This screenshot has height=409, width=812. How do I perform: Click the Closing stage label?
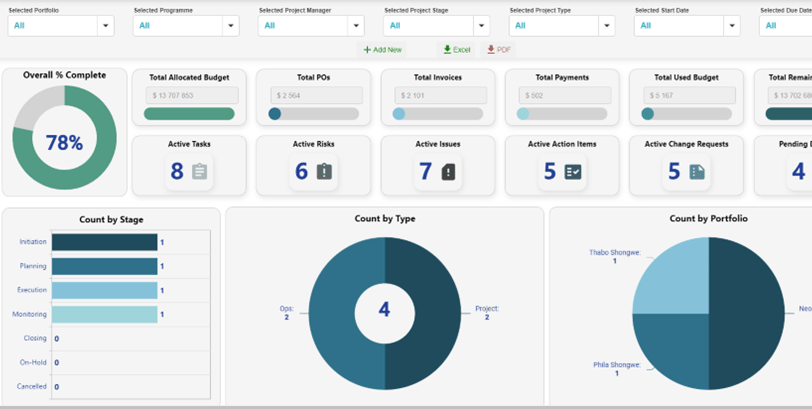click(x=35, y=338)
